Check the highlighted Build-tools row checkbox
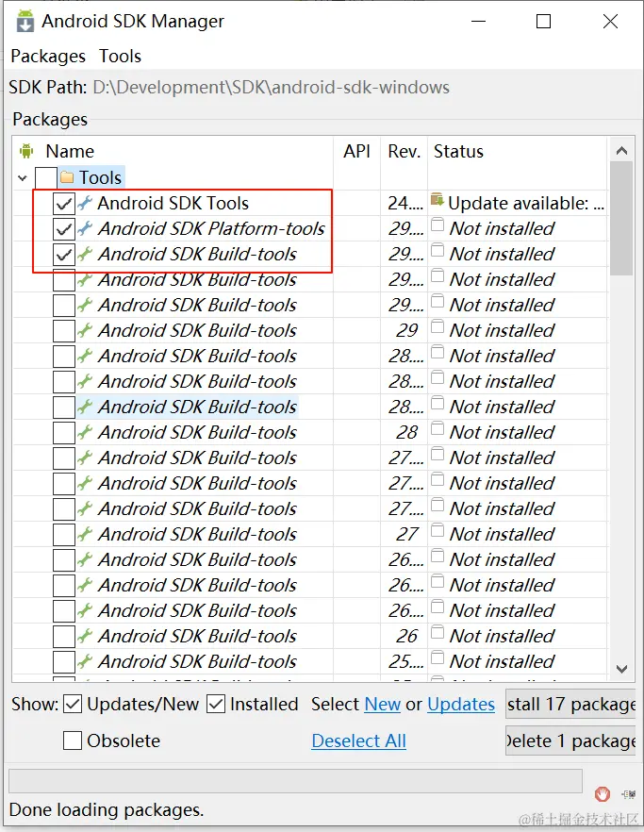This screenshot has height=832, width=644. tap(64, 407)
